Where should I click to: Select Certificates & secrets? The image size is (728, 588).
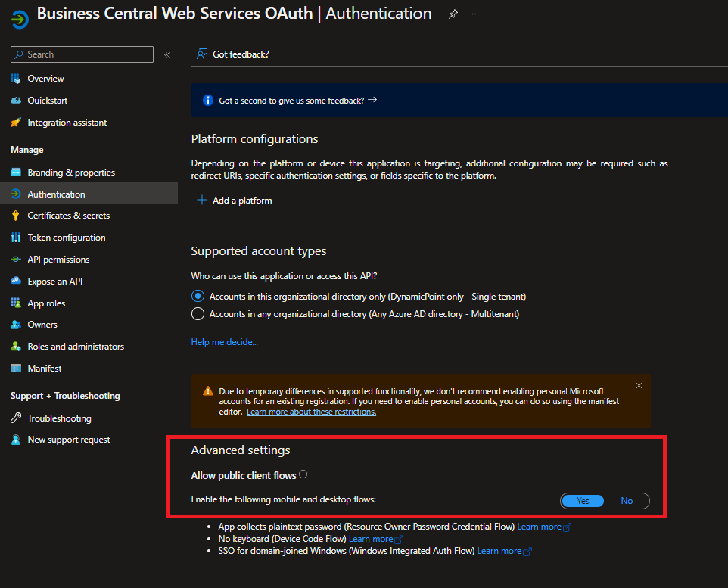click(x=69, y=216)
